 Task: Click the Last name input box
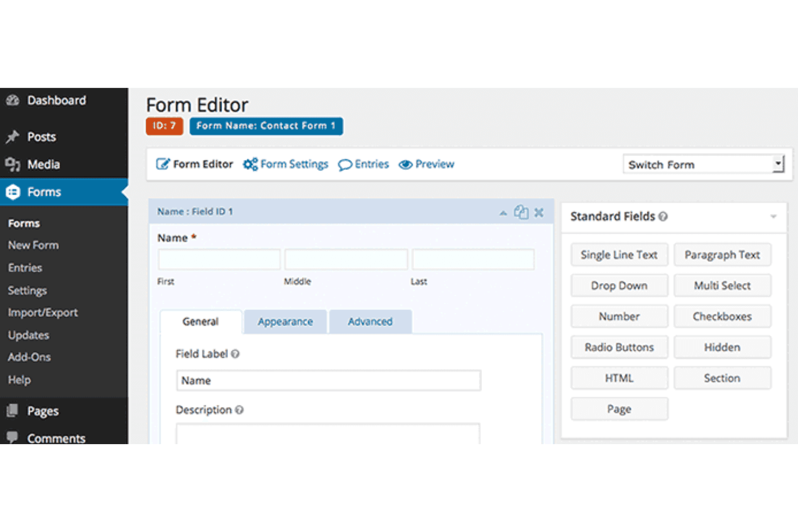pyautogui.click(x=473, y=259)
